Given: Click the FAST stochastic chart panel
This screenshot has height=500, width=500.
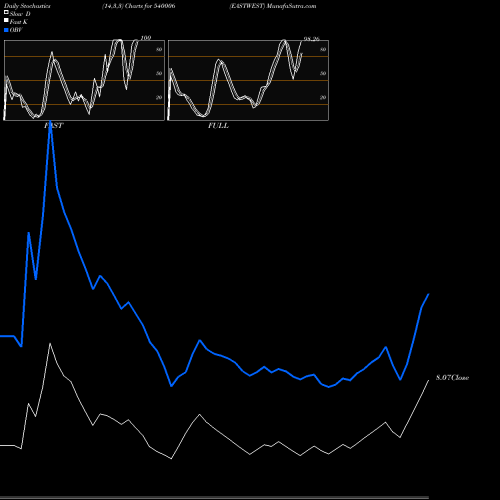Looking at the screenshot, I should tap(84, 80).
